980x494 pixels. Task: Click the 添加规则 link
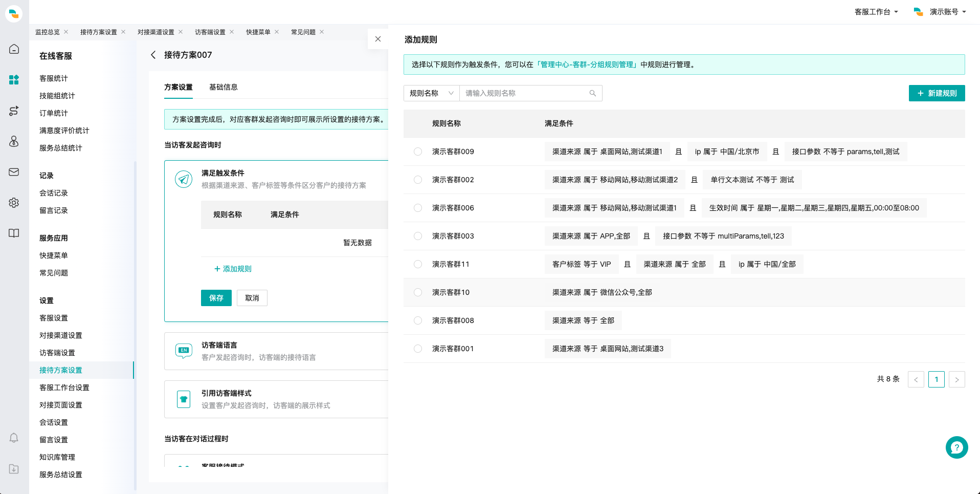tap(233, 269)
